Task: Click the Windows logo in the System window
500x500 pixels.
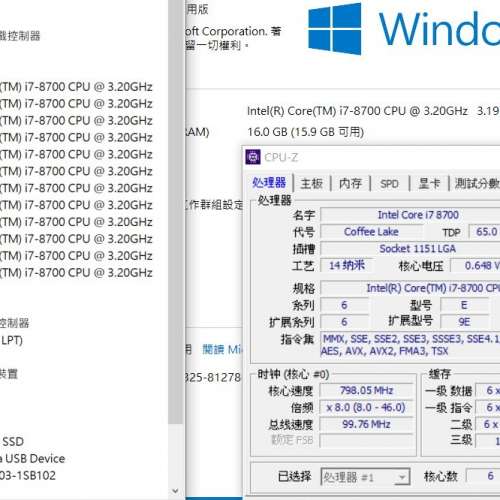Action: [334, 29]
